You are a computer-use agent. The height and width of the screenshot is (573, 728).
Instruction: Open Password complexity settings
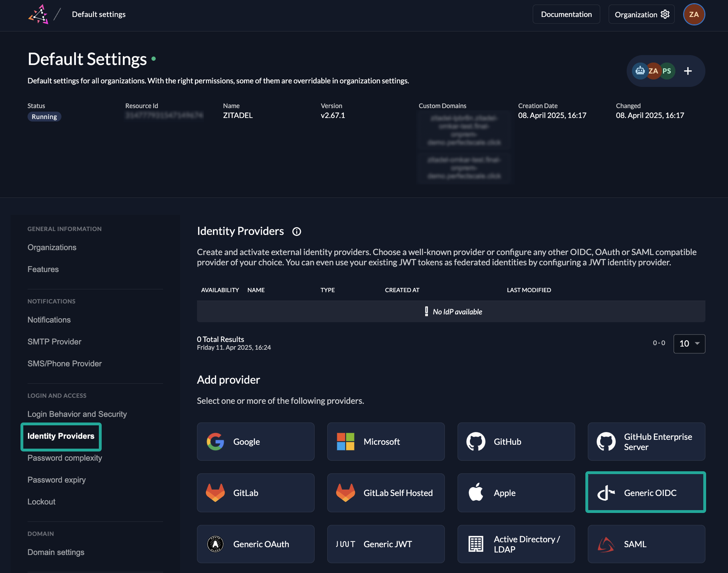65,458
